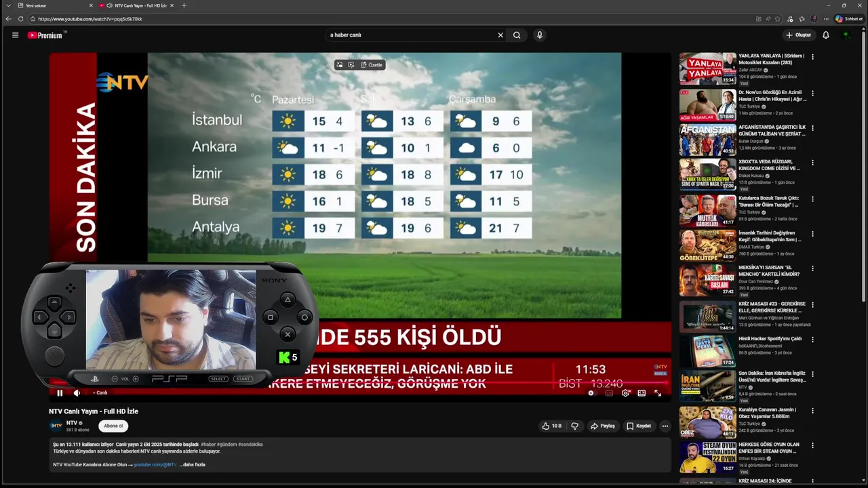Open options menu for AFGANİSTAN'DA video
The width and height of the screenshot is (868, 488).
[812, 128]
